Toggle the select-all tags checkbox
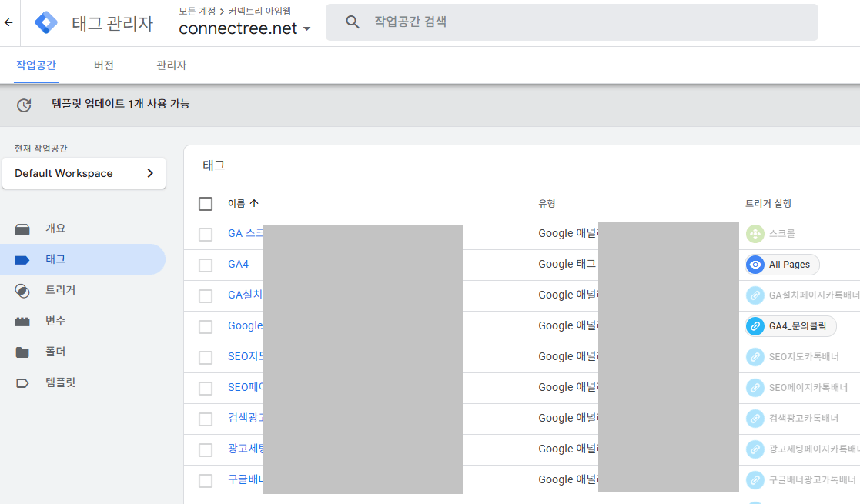Viewport: 860px width, 504px height. [205, 203]
